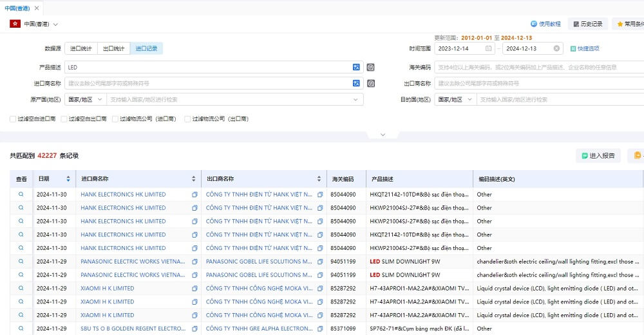The width and height of the screenshot is (644, 335).
Task: Enable 过滤空白出口商 checkbox
Action: tap(64, 119)
